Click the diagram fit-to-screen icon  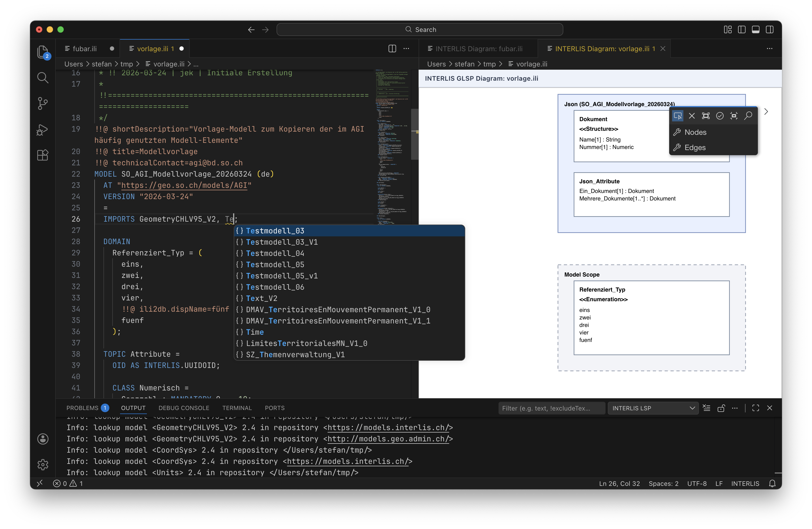click(733, 116)
